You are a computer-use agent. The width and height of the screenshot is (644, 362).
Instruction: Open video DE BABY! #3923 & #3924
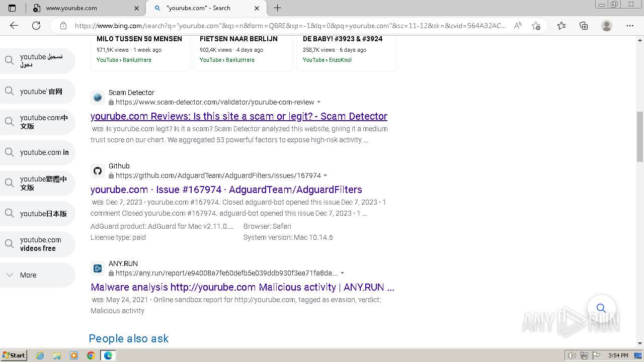tap(343, 39)
